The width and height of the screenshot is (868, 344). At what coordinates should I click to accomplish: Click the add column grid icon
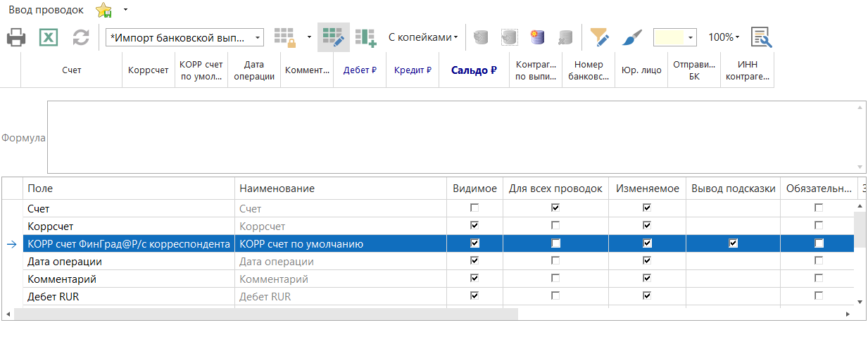pyautogui.click(x=366, y=37)
